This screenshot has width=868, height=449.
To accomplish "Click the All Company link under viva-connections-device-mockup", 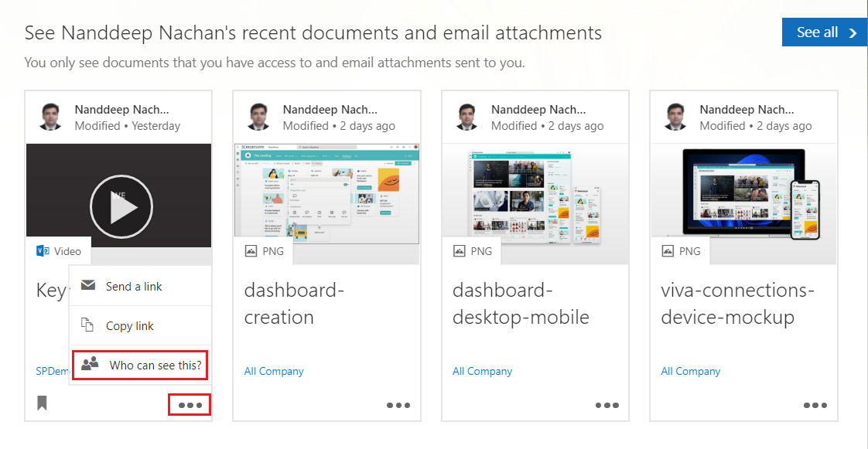I will pyautogui.click(x=690, y=371).
